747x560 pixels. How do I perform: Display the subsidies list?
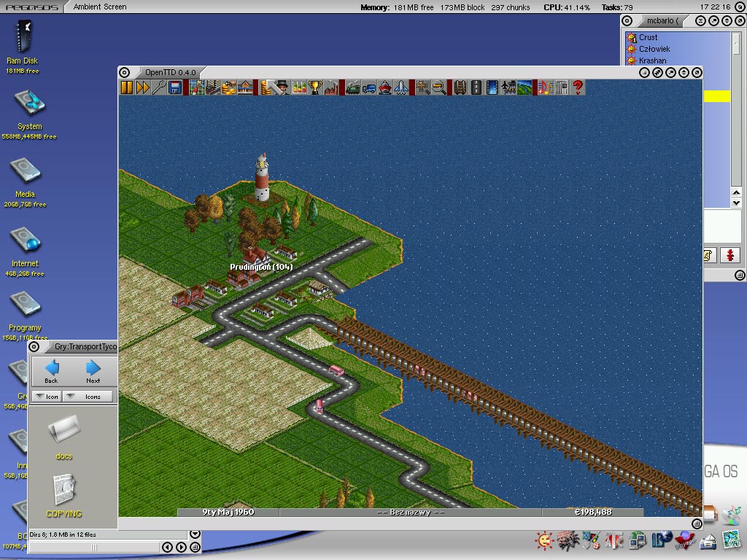(x=228, y=87)
